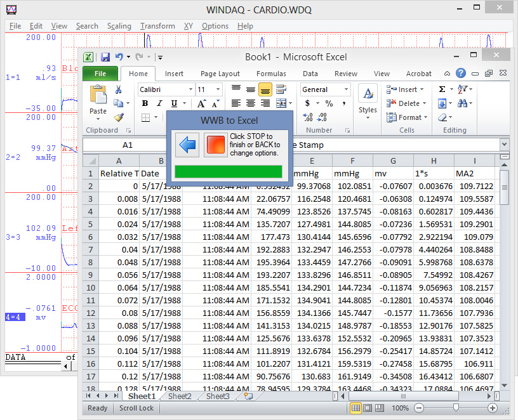Click the green WWB to Excel progress bar
This screenshot has height=420, width=518.
[229, 172]
